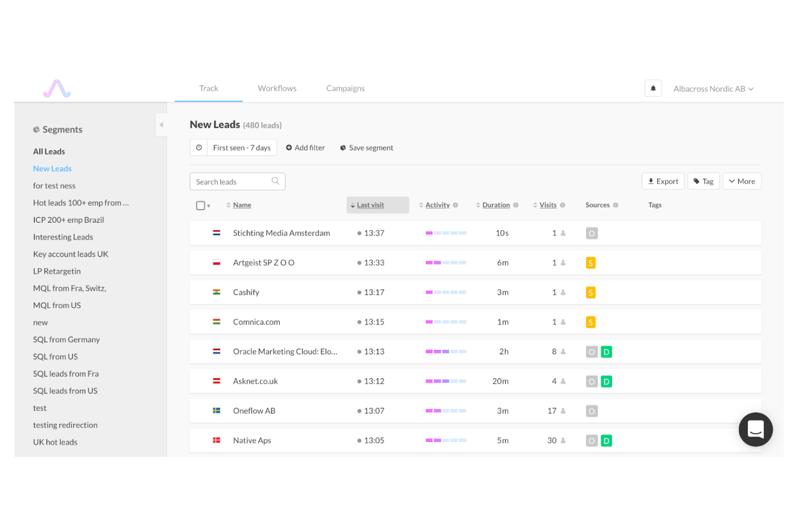Click the clock icon beside First seen filter

(199, 148)
